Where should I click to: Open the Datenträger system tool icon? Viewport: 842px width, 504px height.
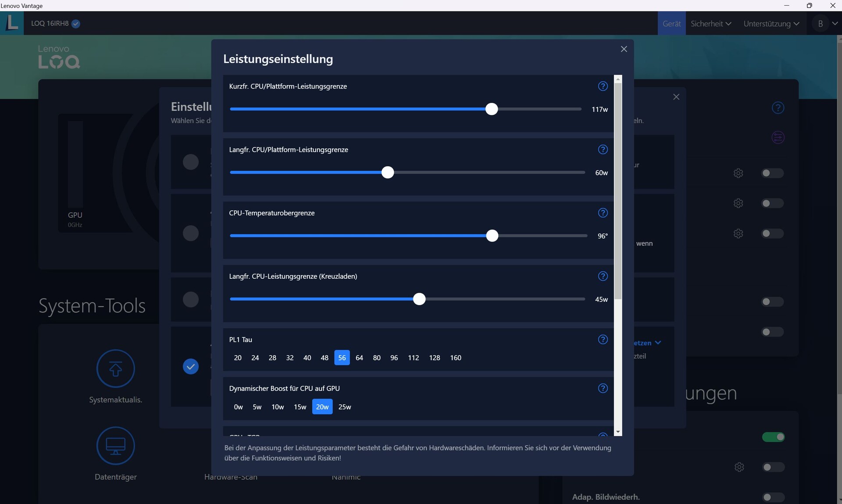(x=115, y=446)
